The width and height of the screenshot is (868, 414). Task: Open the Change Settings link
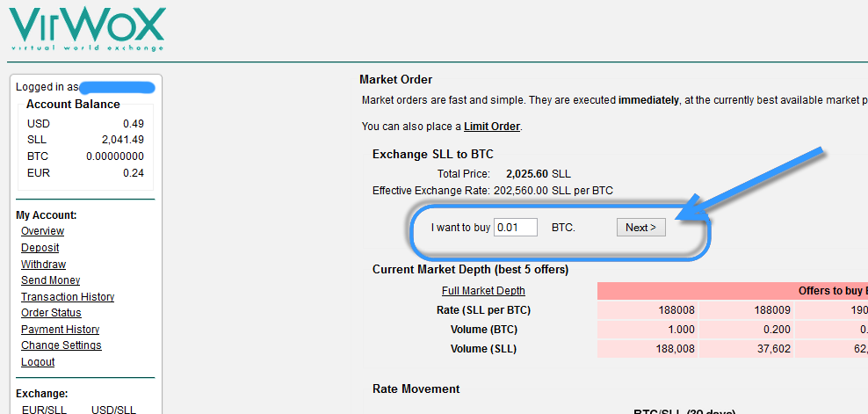[61, 345]
